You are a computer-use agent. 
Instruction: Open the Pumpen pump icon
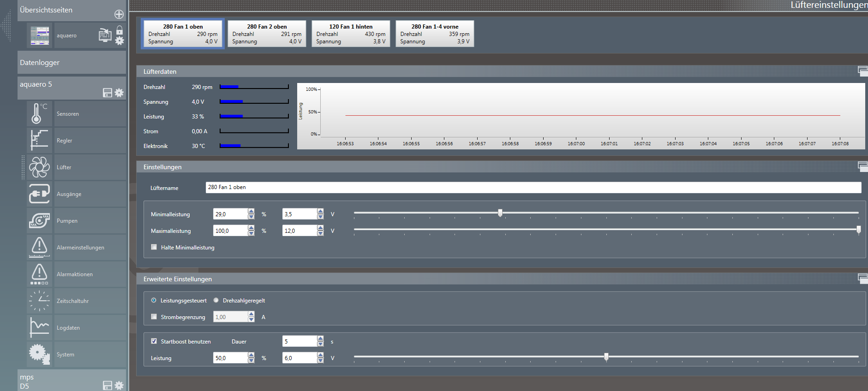pyautogui.click(x=39, y=220)
